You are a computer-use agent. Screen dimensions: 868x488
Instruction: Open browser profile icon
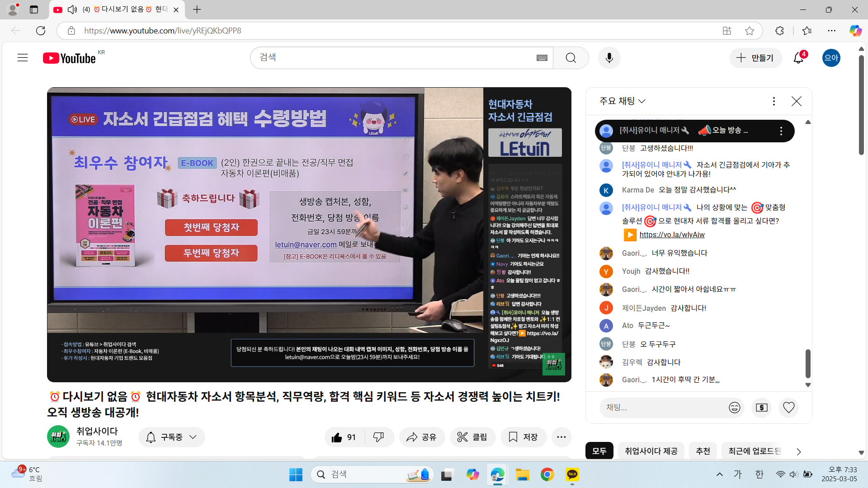[13, 9]
